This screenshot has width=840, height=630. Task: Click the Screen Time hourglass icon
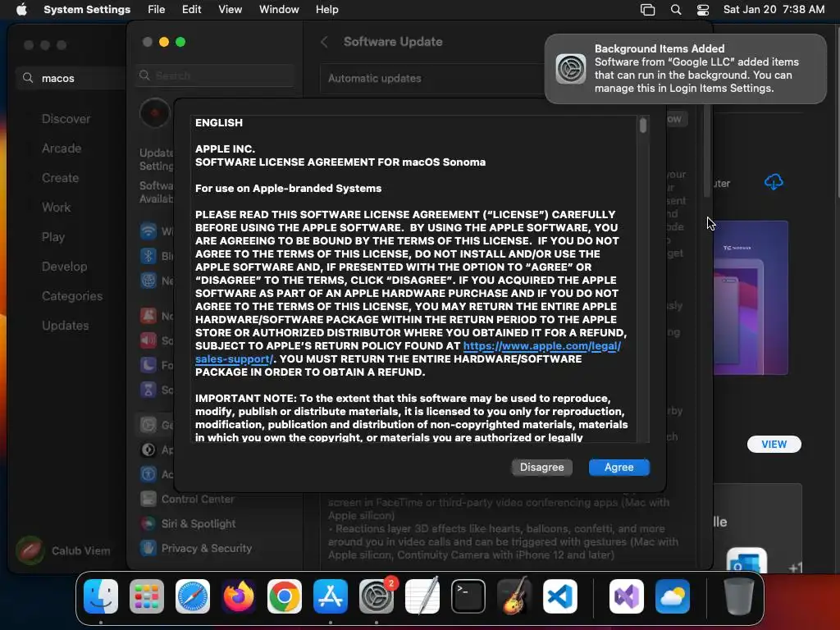(x=148, y=390)
